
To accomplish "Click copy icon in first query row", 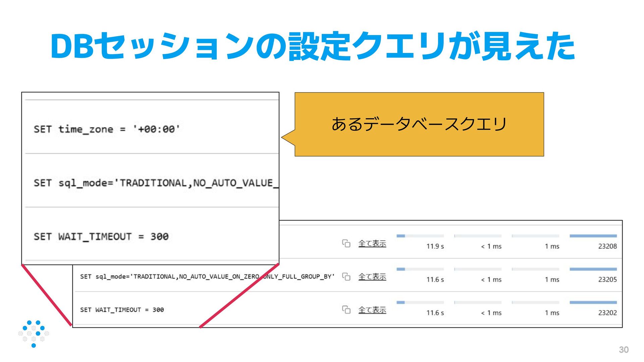I will click(346, 243).
